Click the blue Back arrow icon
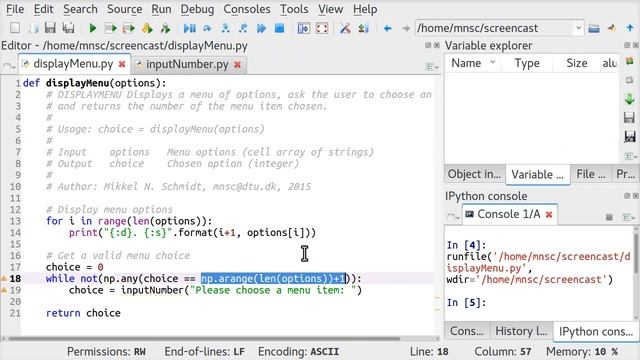 [x=388, y=28]
